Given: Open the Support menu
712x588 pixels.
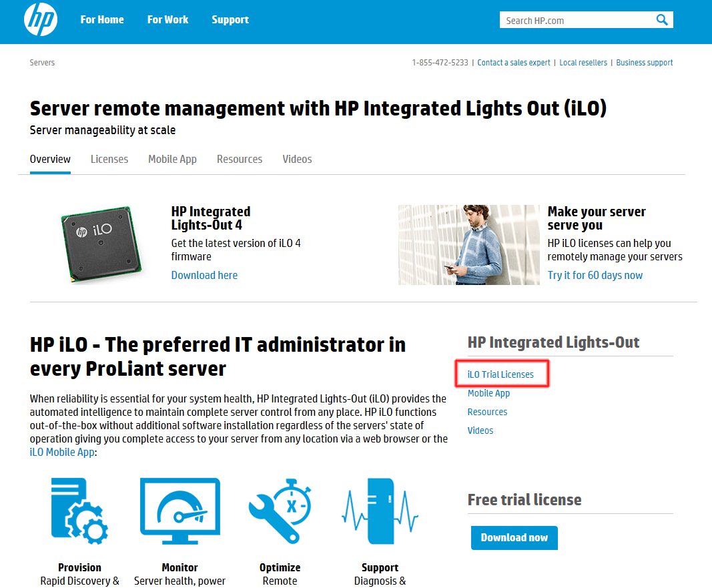Looking at the screenshot, I should [230, 20].
